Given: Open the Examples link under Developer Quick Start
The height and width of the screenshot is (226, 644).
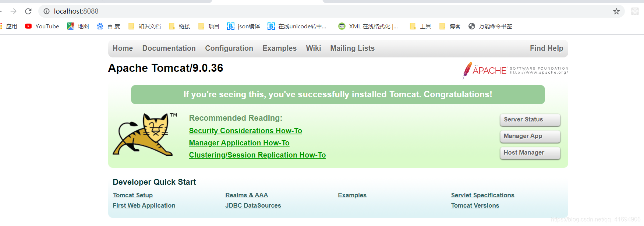Looking at the screenshot, I should tap(352, 195).
